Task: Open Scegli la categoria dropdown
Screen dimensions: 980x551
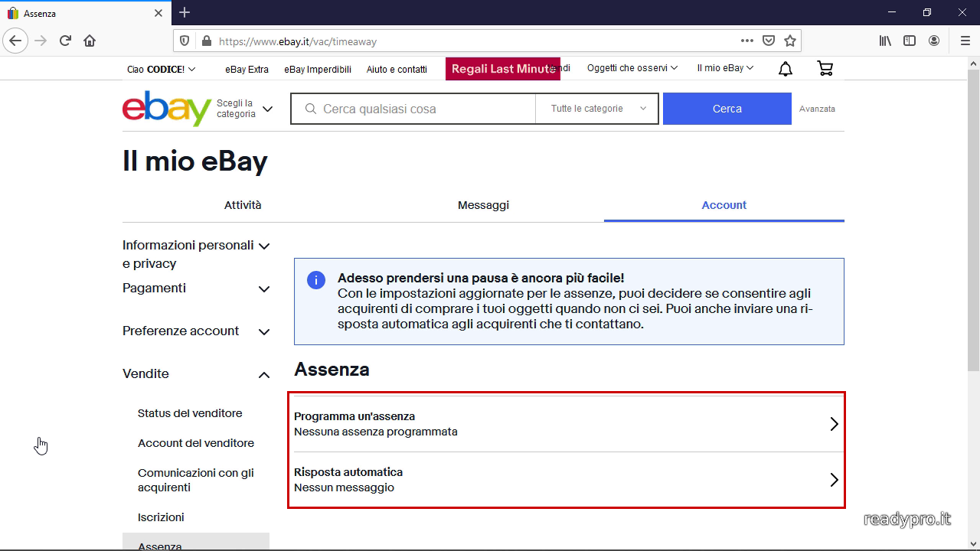Action: [x=244, y=109]
